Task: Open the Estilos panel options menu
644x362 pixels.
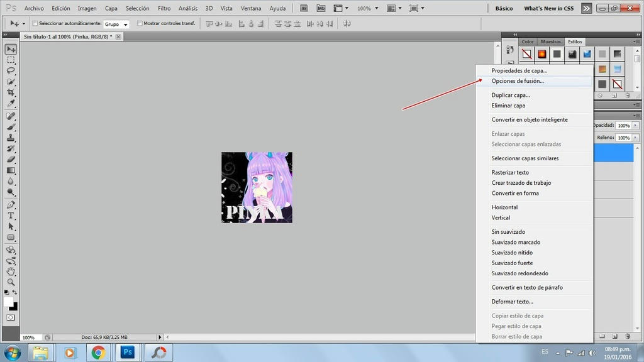Action: click(x=636, y=41)
